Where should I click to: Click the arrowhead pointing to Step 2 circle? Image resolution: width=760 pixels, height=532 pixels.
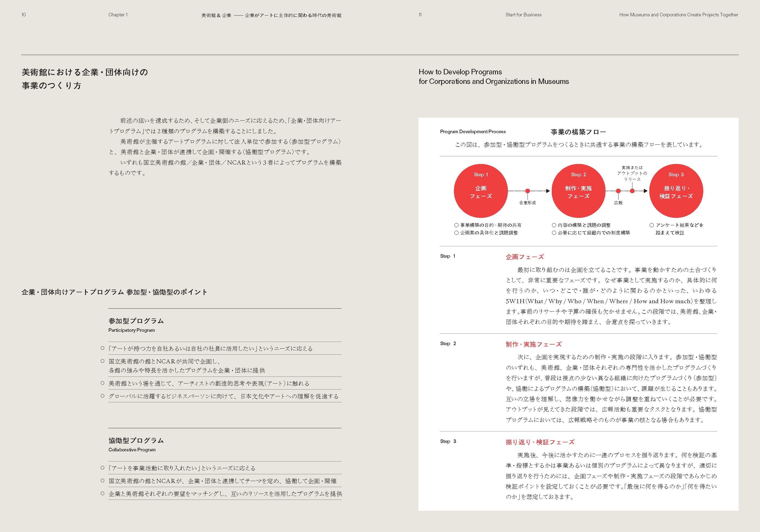click(548, 191)
